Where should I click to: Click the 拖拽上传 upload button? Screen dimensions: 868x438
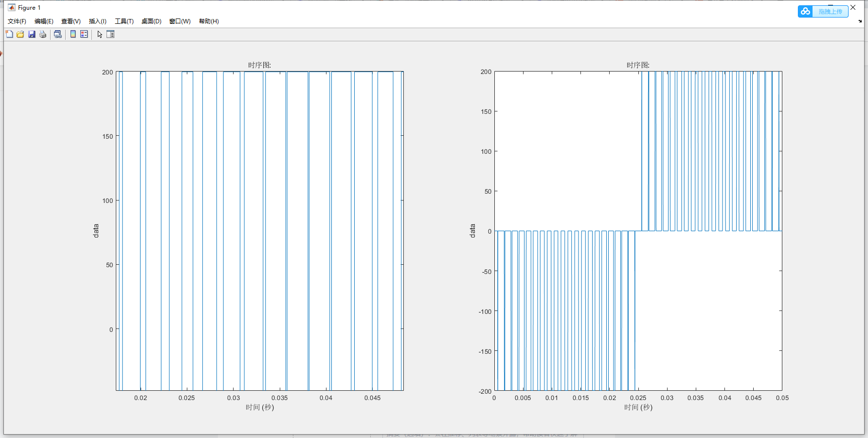[823, 11]
